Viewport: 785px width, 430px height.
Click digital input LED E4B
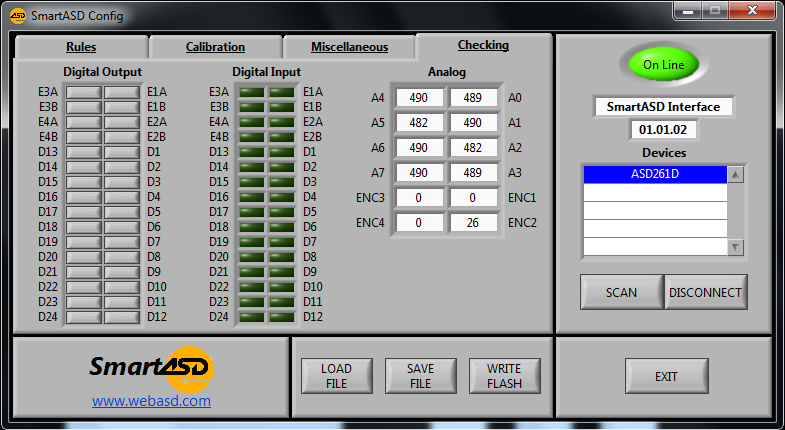point(252,137)
